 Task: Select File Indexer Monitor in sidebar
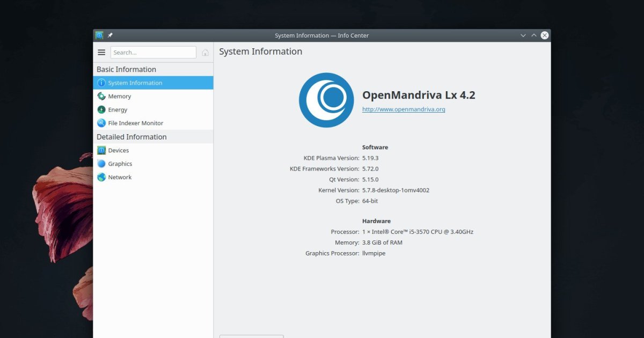pos(135,123)
